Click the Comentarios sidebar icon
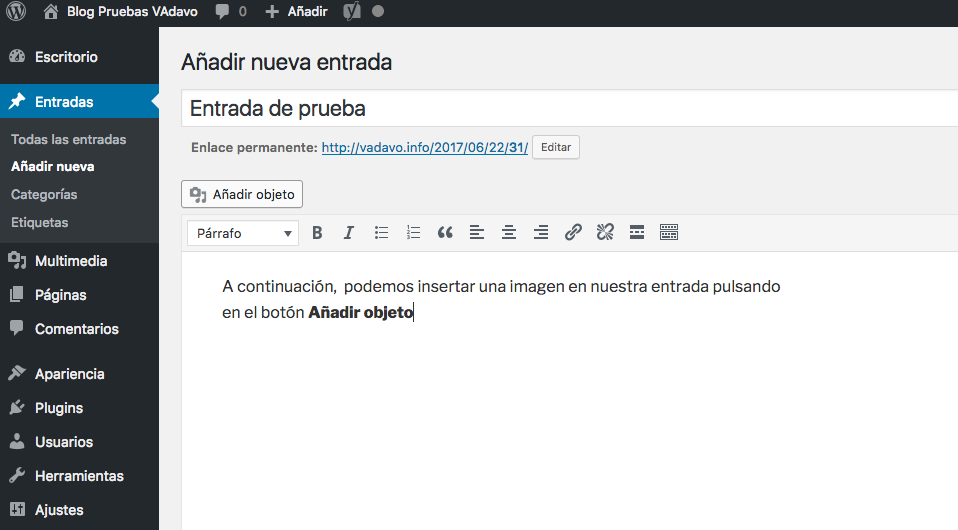Viewport: 958px width, 530px height. (17, 328)
